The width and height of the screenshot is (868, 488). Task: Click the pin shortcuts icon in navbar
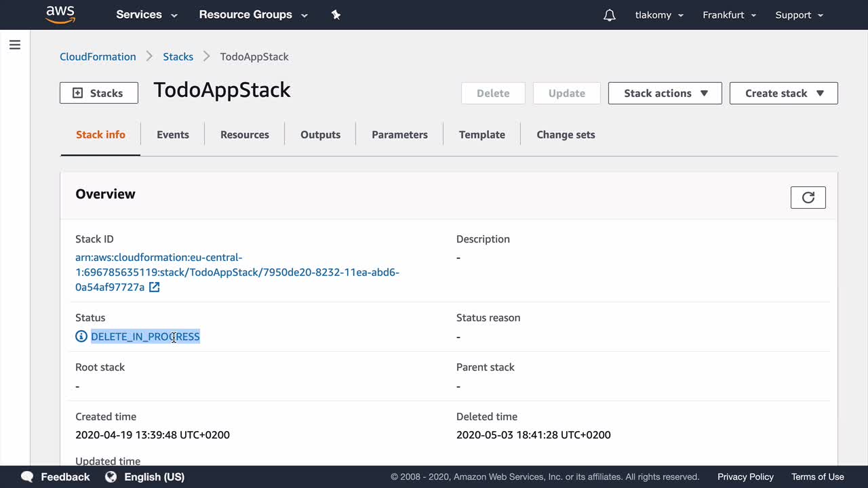pos(336,15)
